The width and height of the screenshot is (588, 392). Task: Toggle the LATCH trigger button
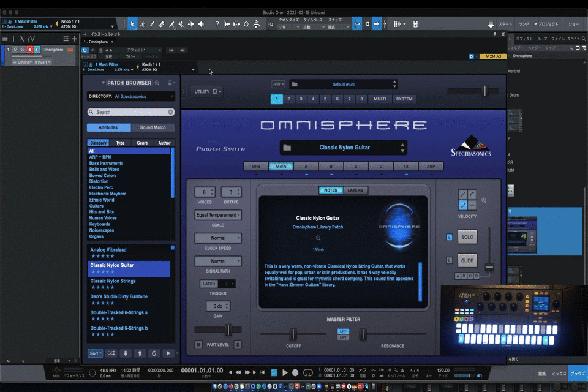pos(208,284)
